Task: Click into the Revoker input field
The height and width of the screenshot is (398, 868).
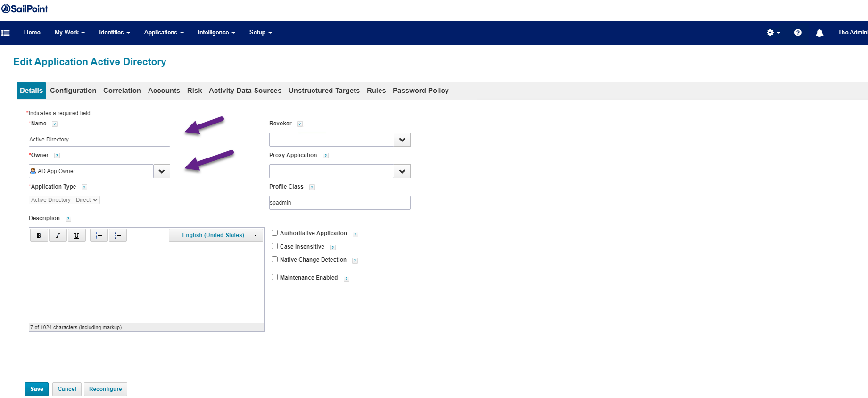Action: click(331, 140)
